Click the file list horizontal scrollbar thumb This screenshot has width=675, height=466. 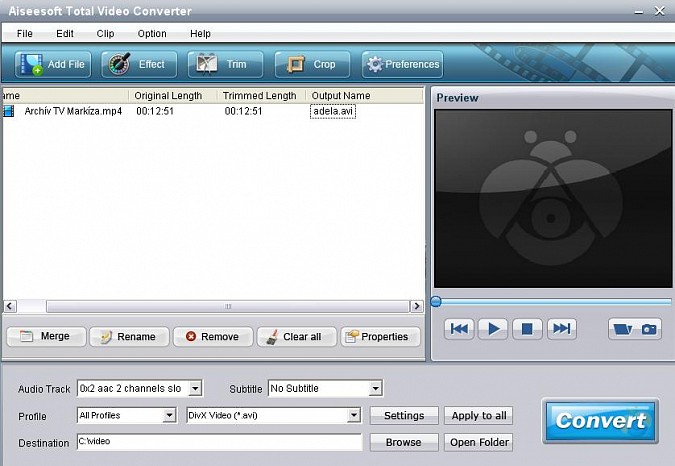pos(228,306)
